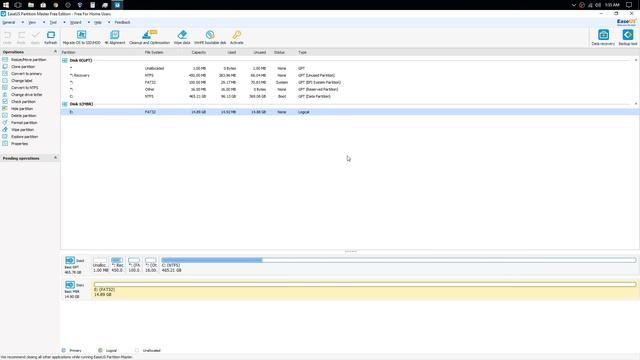Choose Clone partition in Operations

point(19,67)
